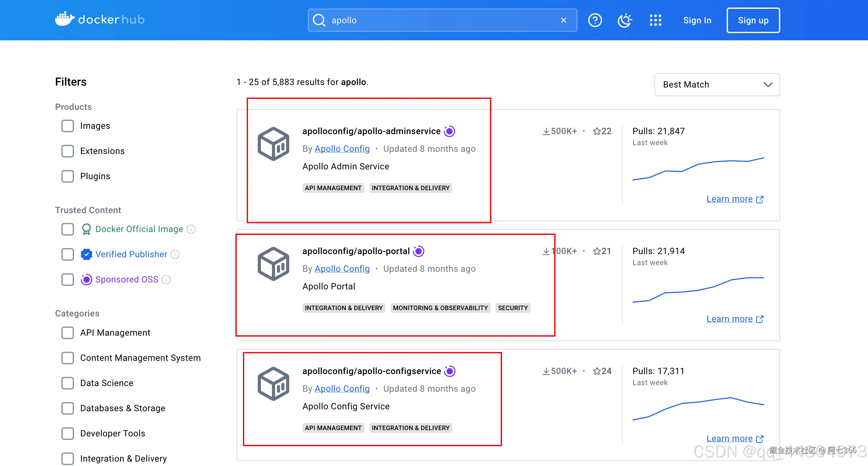Click info icon beside Verified Publisher

click(175, 254)
